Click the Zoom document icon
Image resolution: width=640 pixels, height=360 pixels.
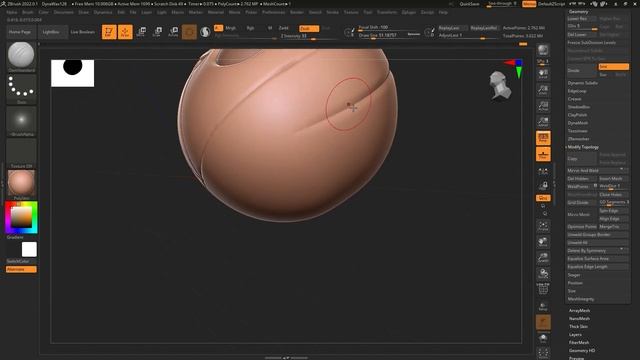543,89
